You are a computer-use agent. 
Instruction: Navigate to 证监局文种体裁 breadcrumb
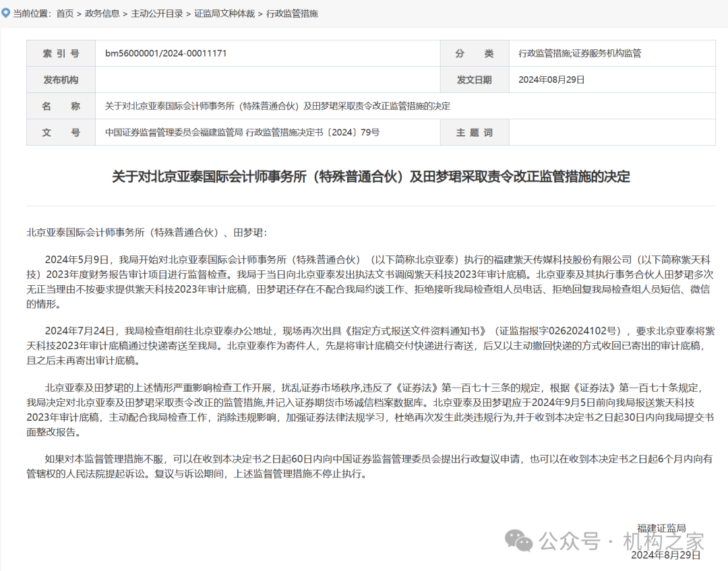(224, 13)
